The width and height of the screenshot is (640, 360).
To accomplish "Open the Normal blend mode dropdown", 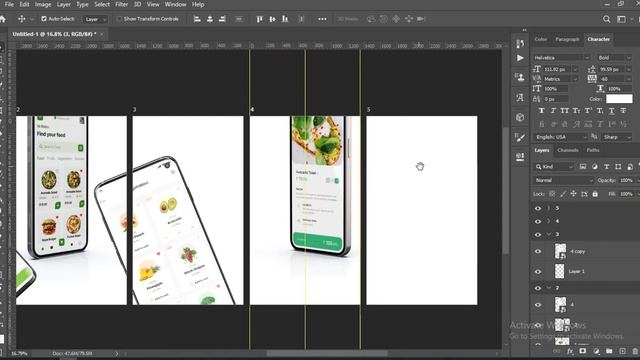I will coord(563,180).
